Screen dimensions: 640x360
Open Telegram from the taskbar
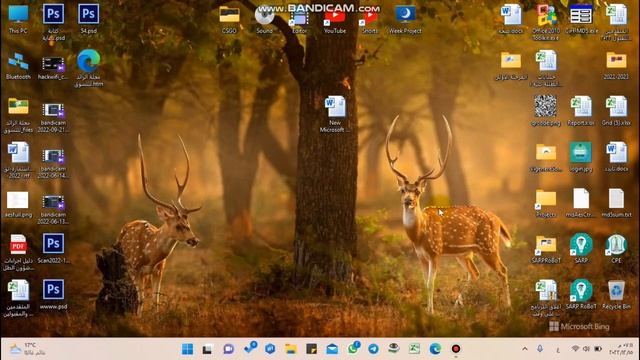click(373, 349)
